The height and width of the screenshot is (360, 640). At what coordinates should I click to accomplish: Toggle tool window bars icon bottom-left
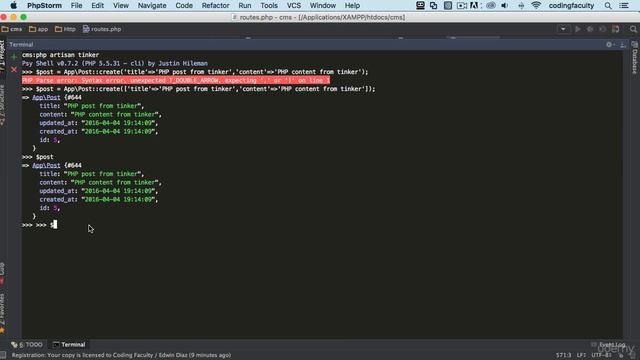click(x=3, y=356)
